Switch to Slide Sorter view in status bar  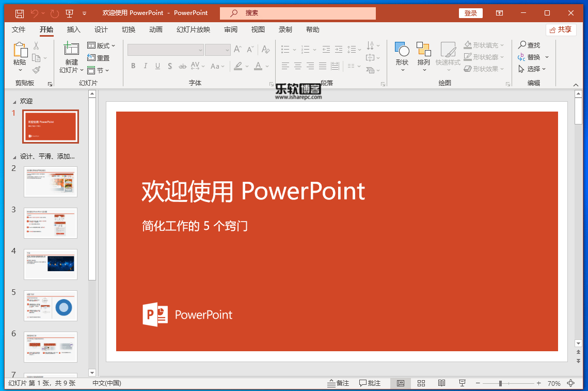pyautogui.click(x=421, y=383)
